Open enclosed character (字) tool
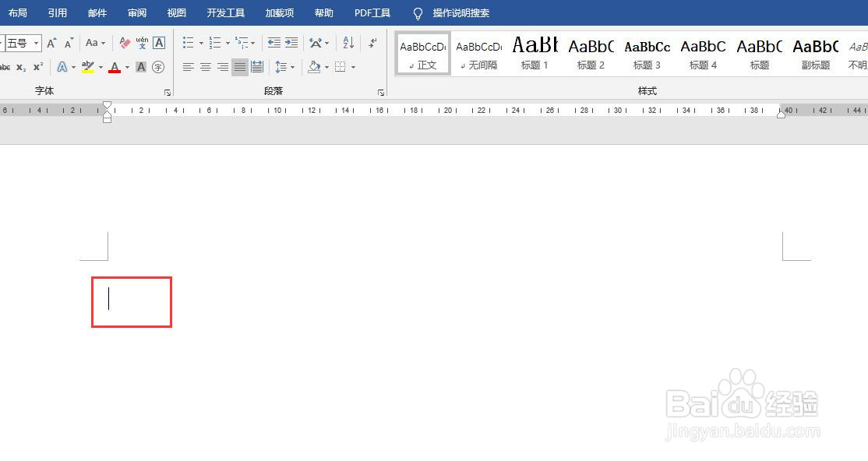 [x=158, y=67]
